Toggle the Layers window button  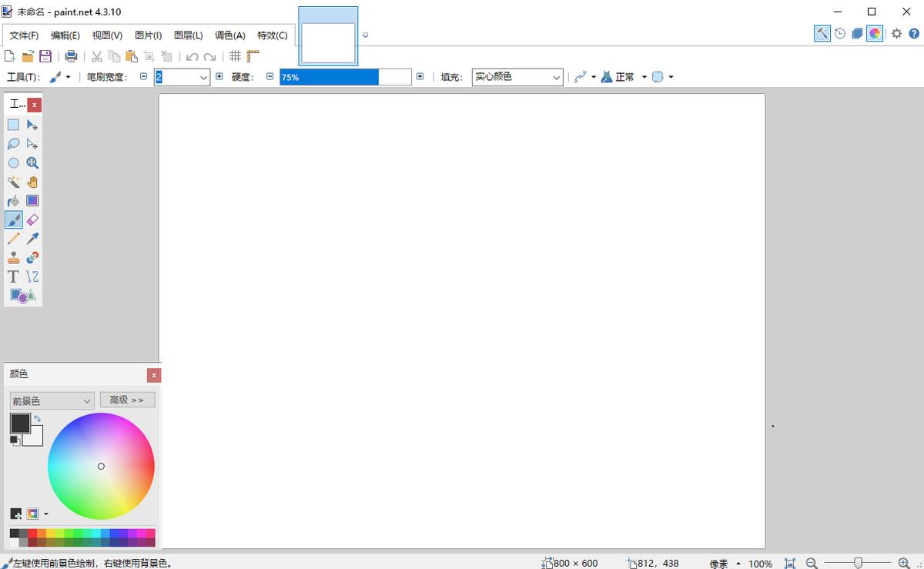[x=857, y=33]
